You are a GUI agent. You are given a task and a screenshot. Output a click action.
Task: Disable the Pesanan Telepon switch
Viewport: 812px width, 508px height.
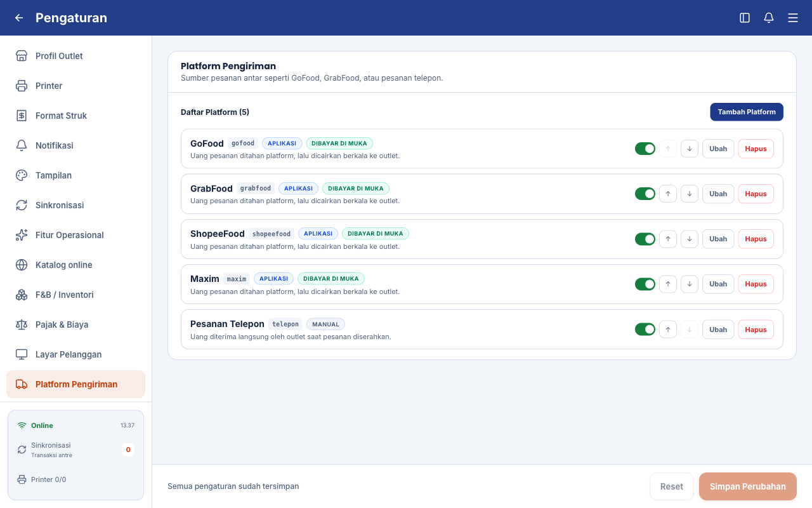click(x=645, y=330)
